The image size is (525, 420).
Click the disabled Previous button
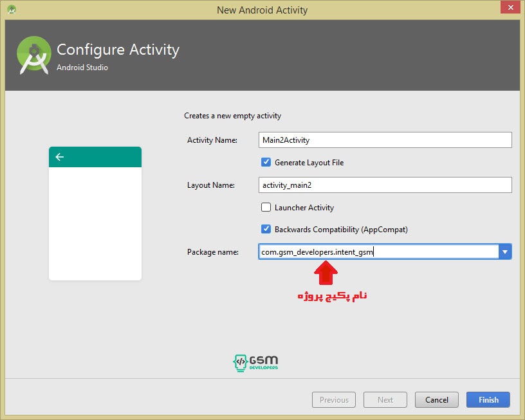point(334,399)
